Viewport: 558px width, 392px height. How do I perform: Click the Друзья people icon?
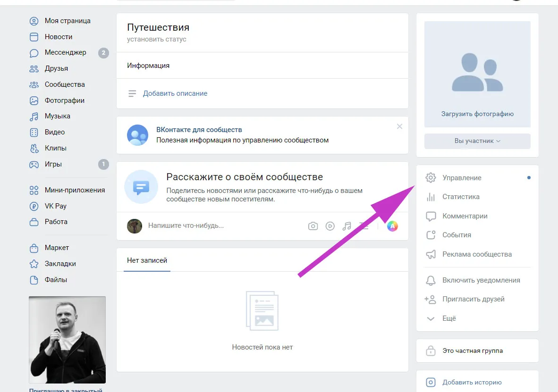[x=34, y=69]
